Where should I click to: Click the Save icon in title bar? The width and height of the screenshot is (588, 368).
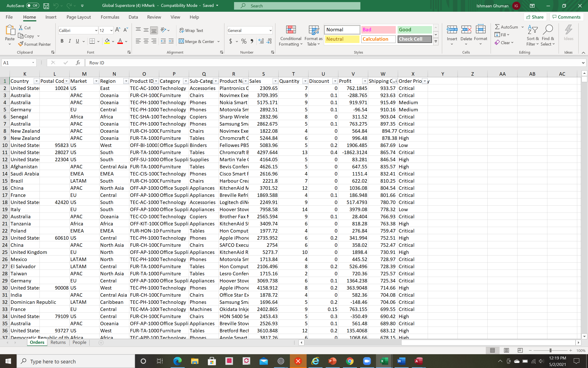pos(46,6)
